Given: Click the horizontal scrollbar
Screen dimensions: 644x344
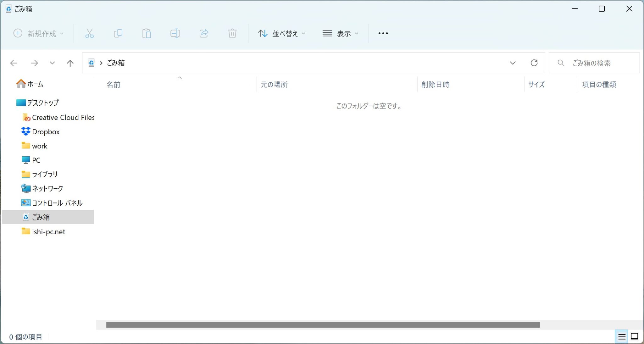Looking at the screenshot, I should (323, 325).
